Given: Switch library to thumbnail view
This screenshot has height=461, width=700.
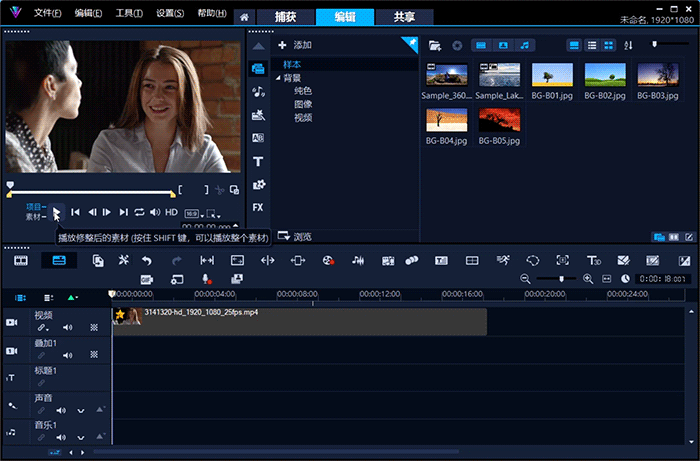Looking at the screenshot, I should pyautogui.click(x=608, y=45).
